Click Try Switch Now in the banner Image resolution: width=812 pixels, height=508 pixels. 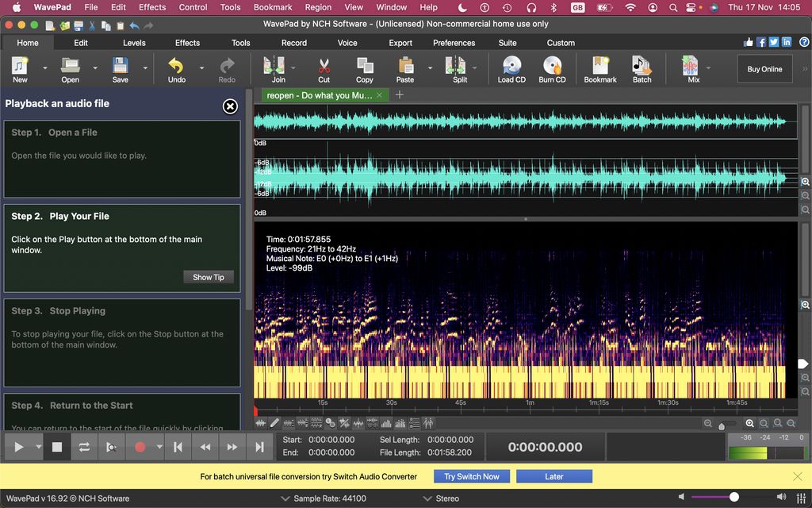point(471,476)
